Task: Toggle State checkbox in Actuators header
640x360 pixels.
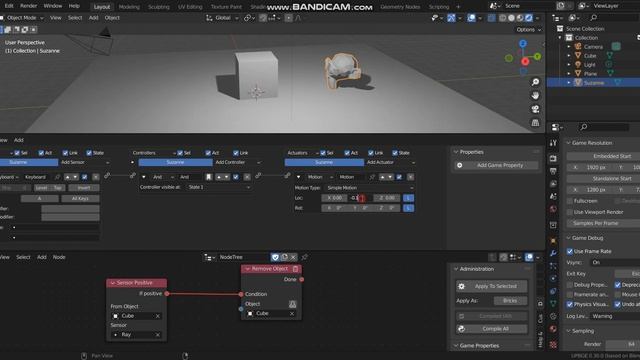Action: pyautogui.click(x=395, y=153)
